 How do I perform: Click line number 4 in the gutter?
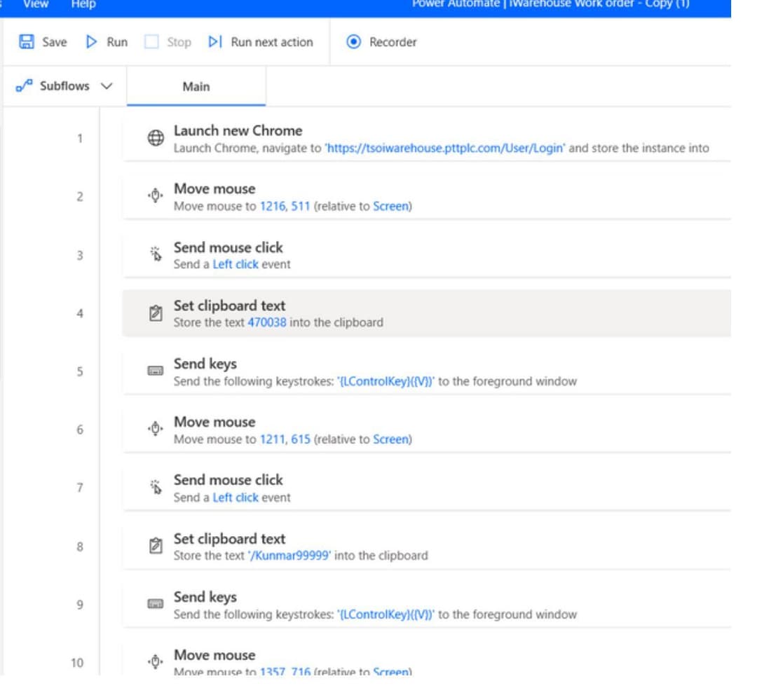[80, 314]
